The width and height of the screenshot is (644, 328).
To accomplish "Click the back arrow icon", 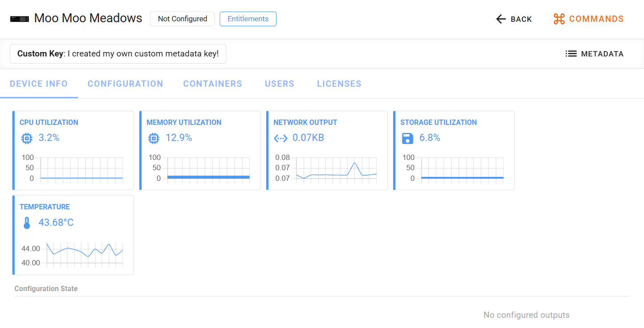I will 501,19.
